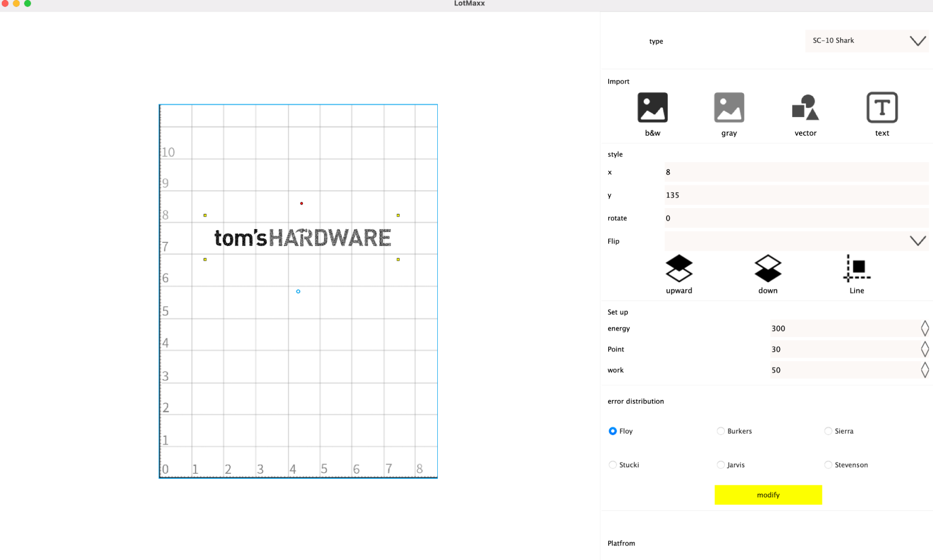Select the Jarvis error distribution
933x560 pixels.
click(x=721, y=465)
